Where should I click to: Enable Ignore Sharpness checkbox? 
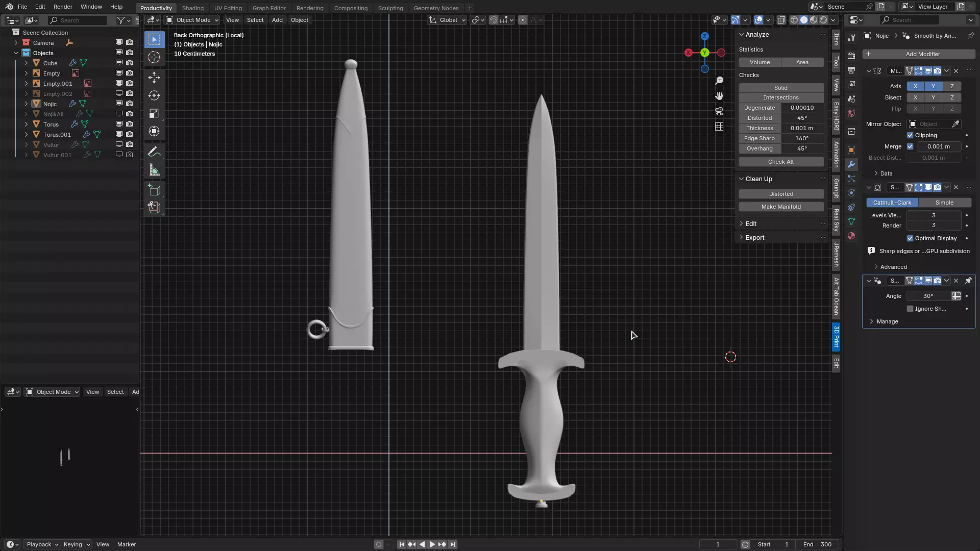(910, 309)
